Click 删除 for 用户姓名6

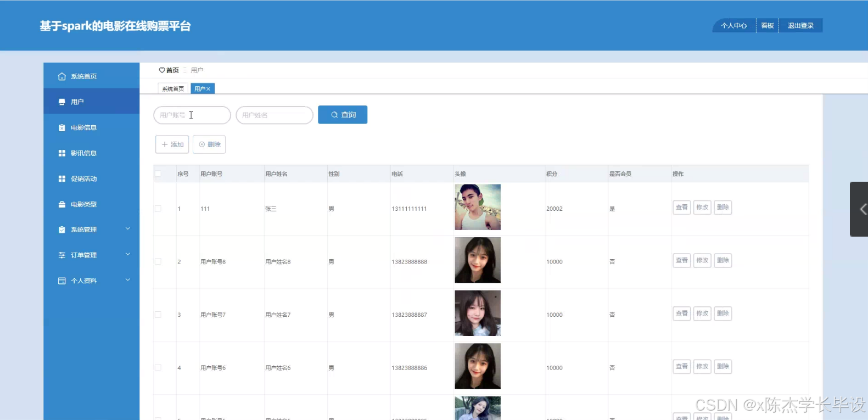[723, 367]
